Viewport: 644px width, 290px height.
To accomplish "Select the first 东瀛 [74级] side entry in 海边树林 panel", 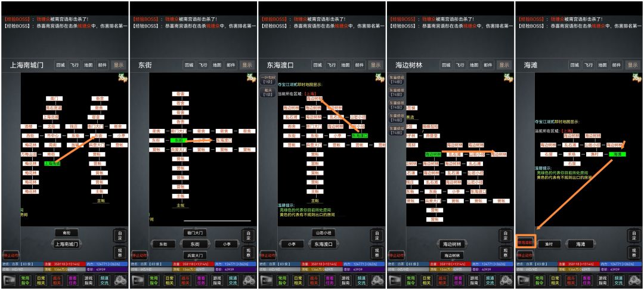I will pyautogui.click(x=397, y=80).
